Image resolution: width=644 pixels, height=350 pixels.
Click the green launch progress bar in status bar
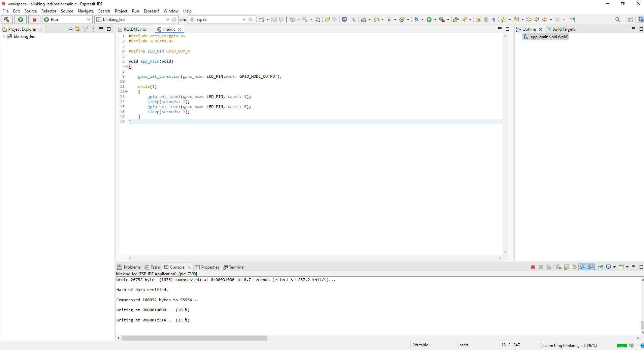[622, 346]
